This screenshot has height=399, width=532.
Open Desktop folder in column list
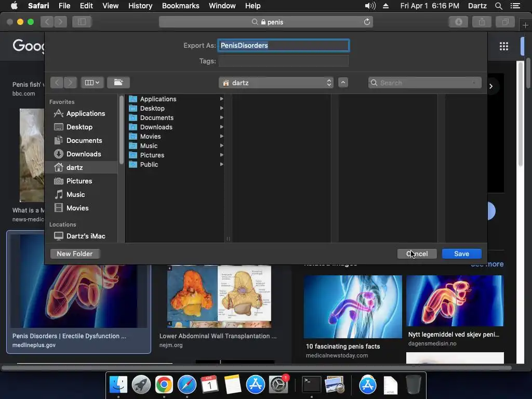(x=176, y=108)
